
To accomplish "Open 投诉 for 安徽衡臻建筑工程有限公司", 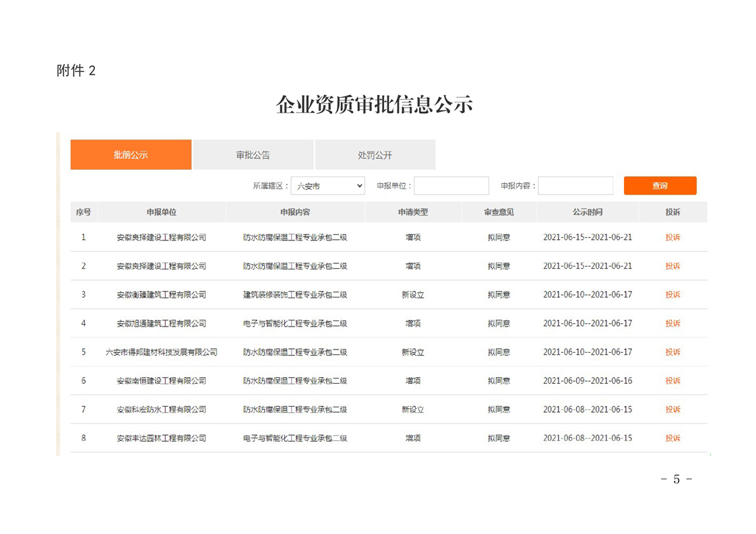I will click(672, 295).
